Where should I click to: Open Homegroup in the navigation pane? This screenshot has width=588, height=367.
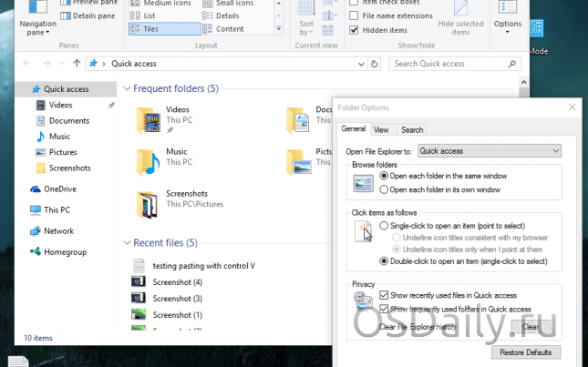point(64,252)
